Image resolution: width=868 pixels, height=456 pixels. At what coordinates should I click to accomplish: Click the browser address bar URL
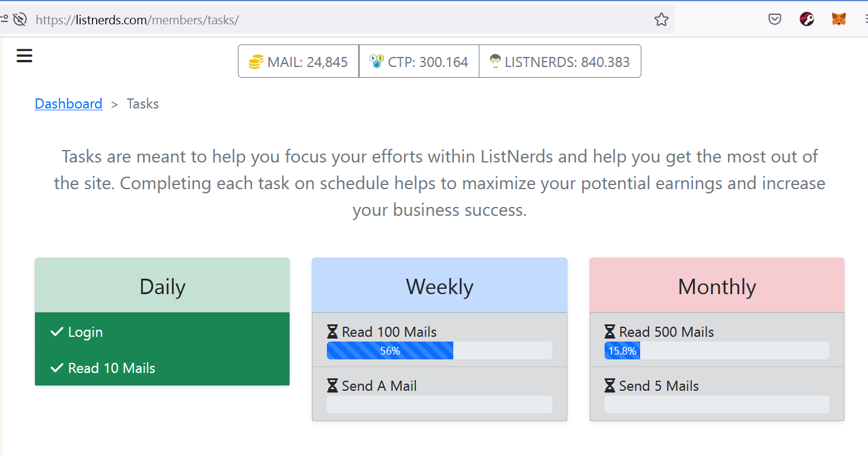click(x=137, y=20)
